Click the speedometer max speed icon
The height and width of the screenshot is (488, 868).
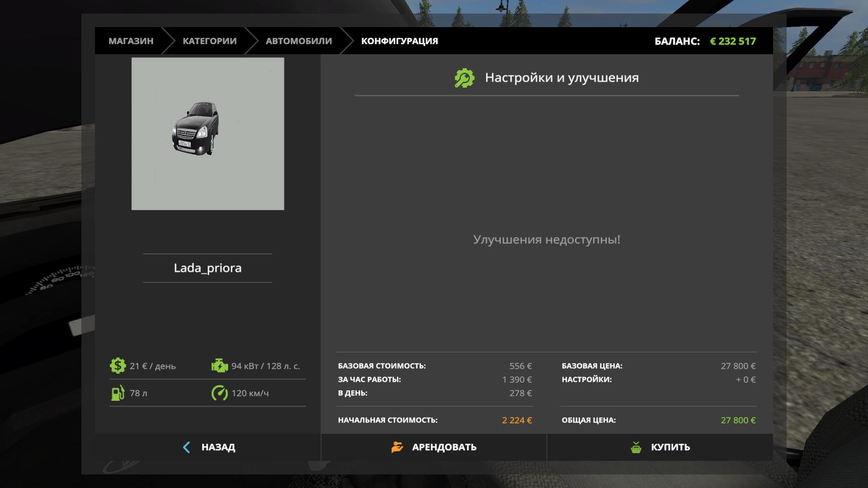219,393
